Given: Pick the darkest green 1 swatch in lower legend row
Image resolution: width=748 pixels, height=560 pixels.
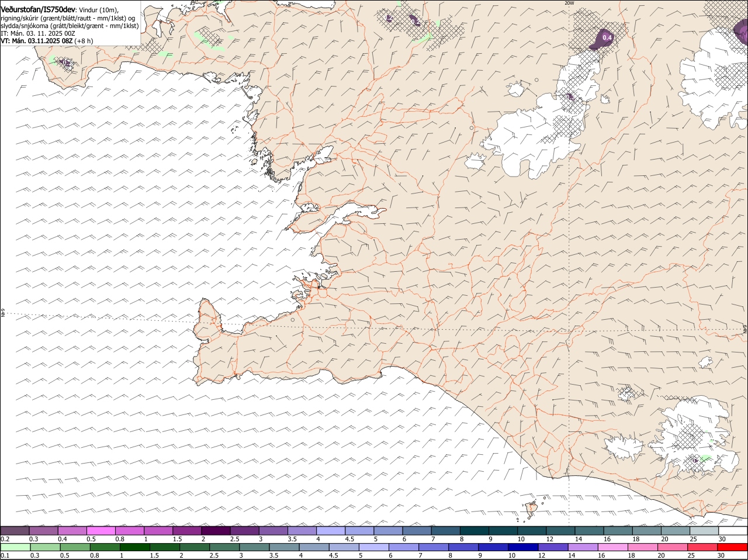Looking at the screenshot, I should 135,547.
